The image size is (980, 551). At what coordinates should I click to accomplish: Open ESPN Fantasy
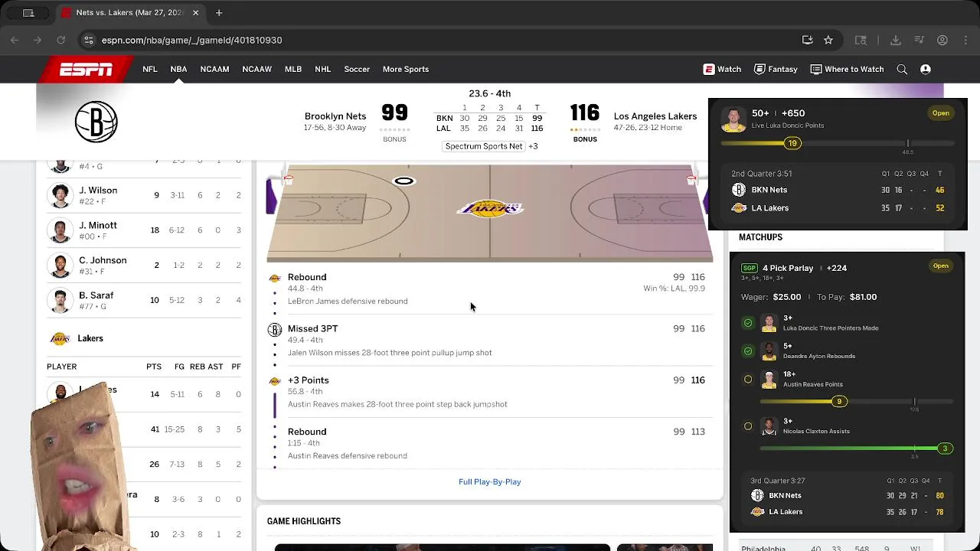[x=776, y=70]
